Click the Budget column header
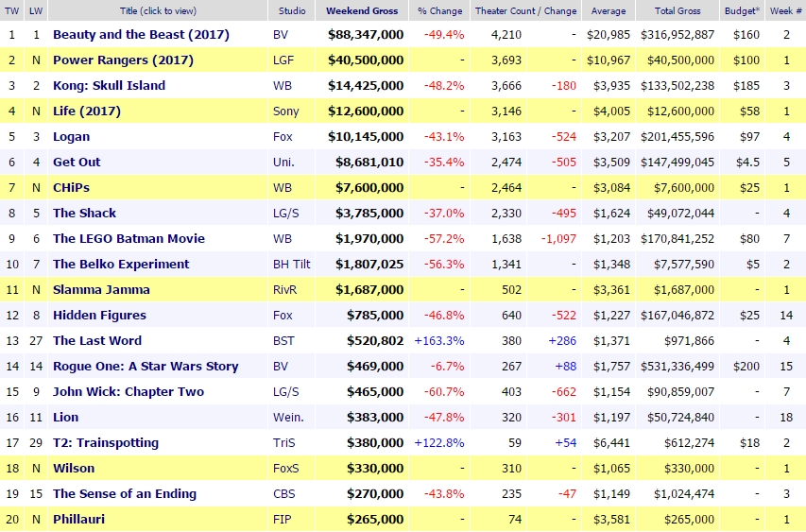The width and height of the screenshot is (806, 532). 739,11
